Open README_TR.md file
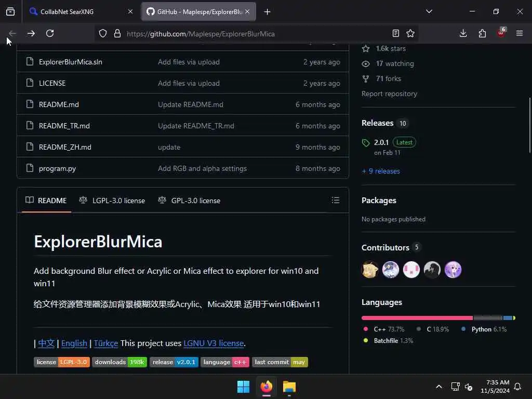The width and height of the screenshot is (532, 399). [64, 126]
